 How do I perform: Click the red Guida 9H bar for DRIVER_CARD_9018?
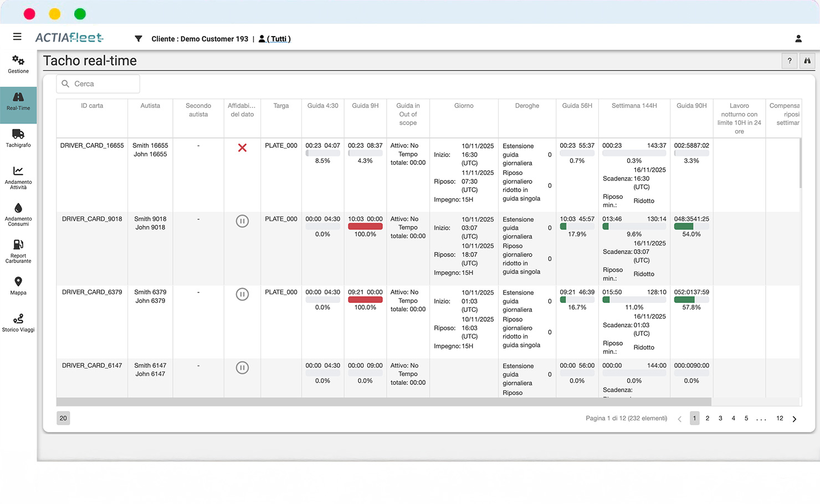[365, 227]
